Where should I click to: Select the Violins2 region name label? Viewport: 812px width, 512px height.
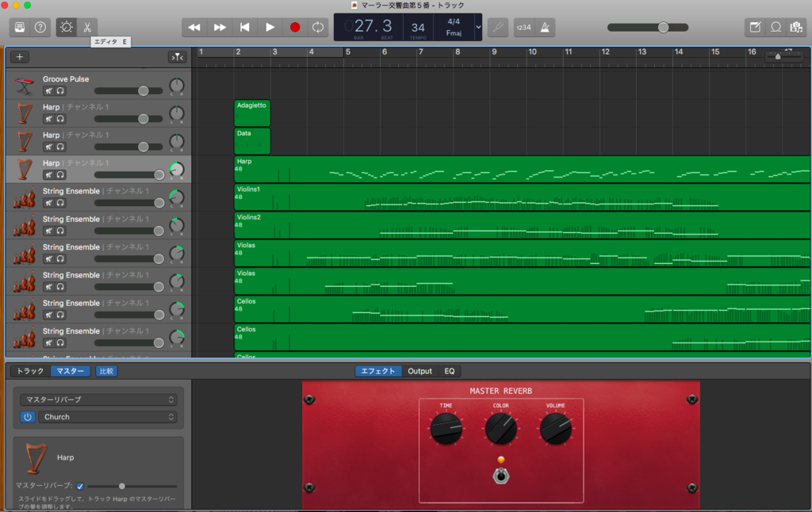[x=248, y=217]
